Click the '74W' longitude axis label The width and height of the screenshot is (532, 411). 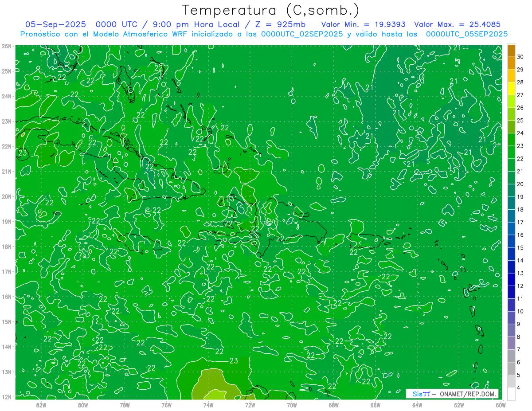(208, 404)
